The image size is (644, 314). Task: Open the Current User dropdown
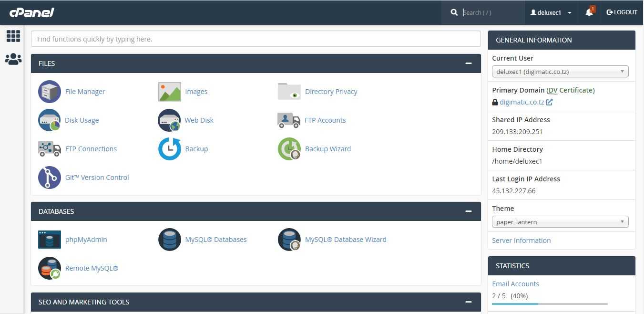point(560,72)
